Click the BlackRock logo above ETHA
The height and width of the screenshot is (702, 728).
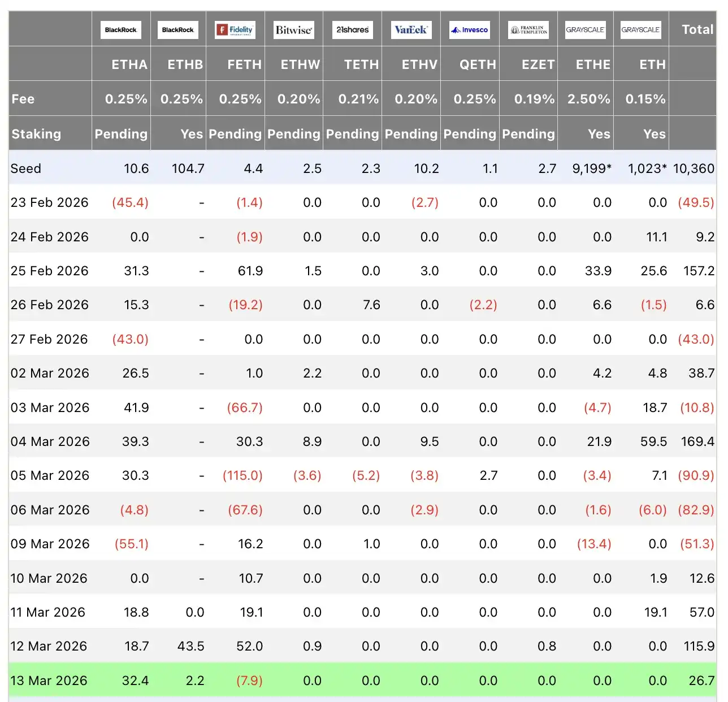pyautogui.click(x=121, y=30)
